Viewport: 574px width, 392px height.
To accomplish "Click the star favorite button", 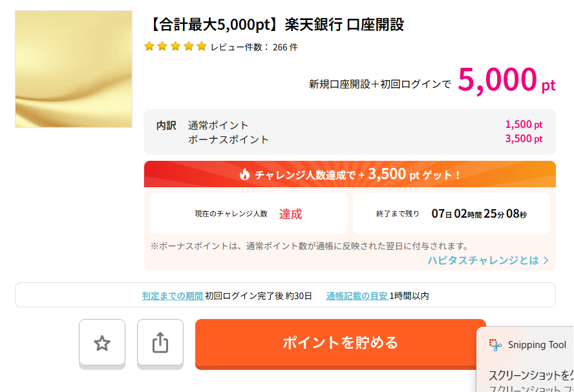I will click(x=102, y=343).
